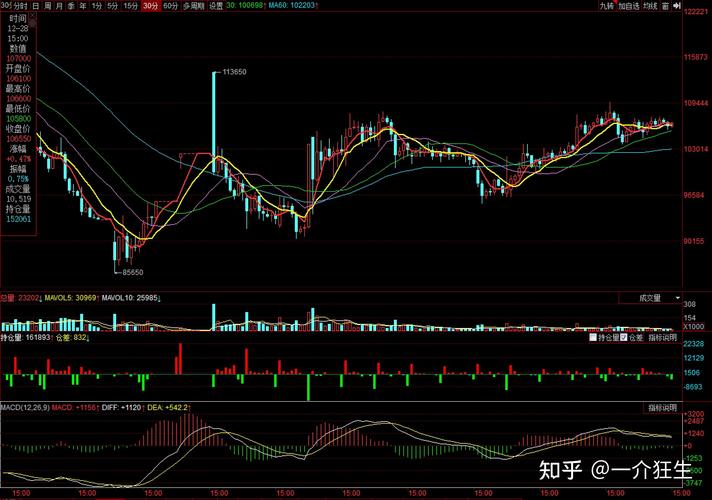This screenshot has height=500, width=712.
Task: Open 指标说明 in the MACD panel
Action: [661, 408]
